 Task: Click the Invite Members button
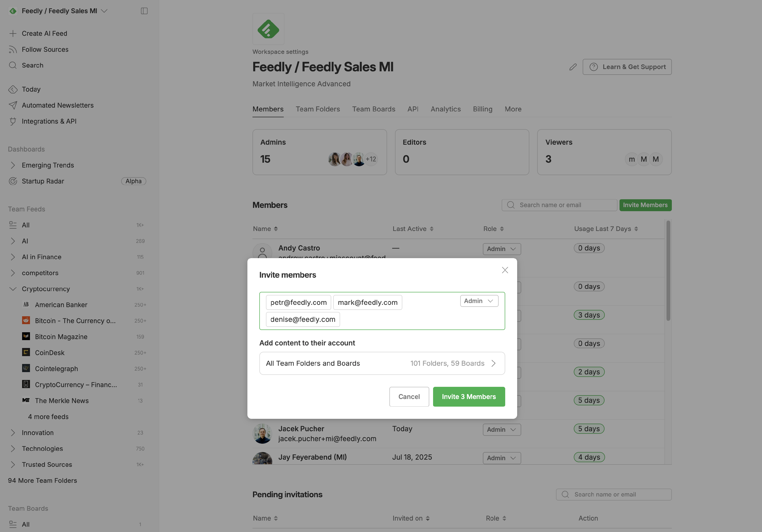[645, 205]
